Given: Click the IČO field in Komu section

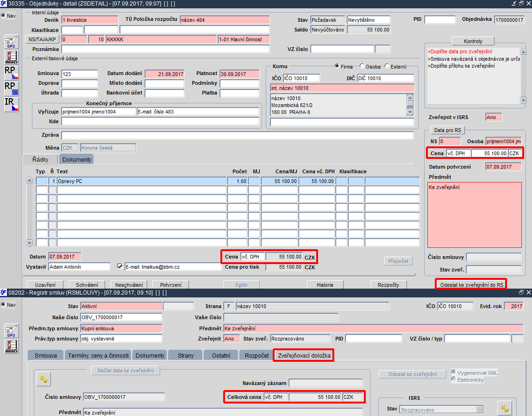Looking at the screenshot, I should (301, 78).
